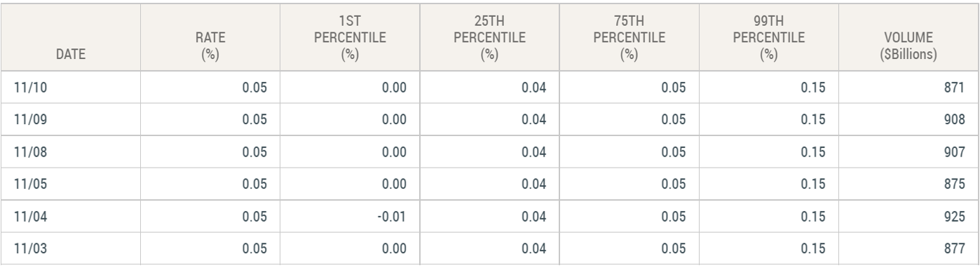Click the 908 volume value
Image resolution: width=980 pixels, height=268 pixels.
pos(955,119)
